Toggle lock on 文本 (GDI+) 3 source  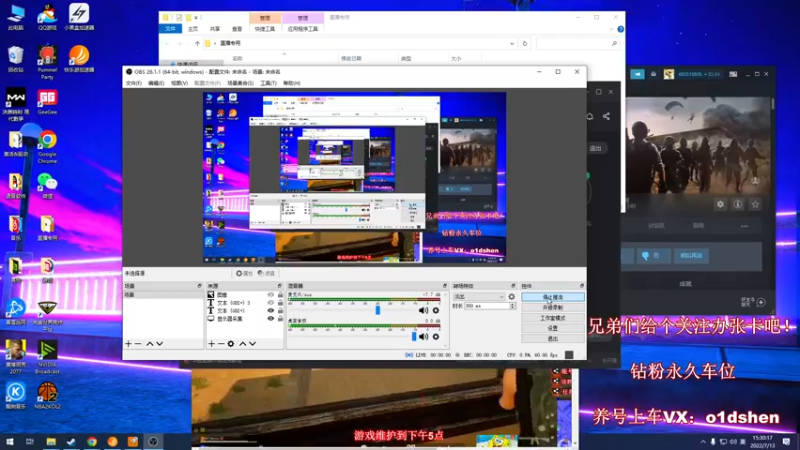point(280,303)
